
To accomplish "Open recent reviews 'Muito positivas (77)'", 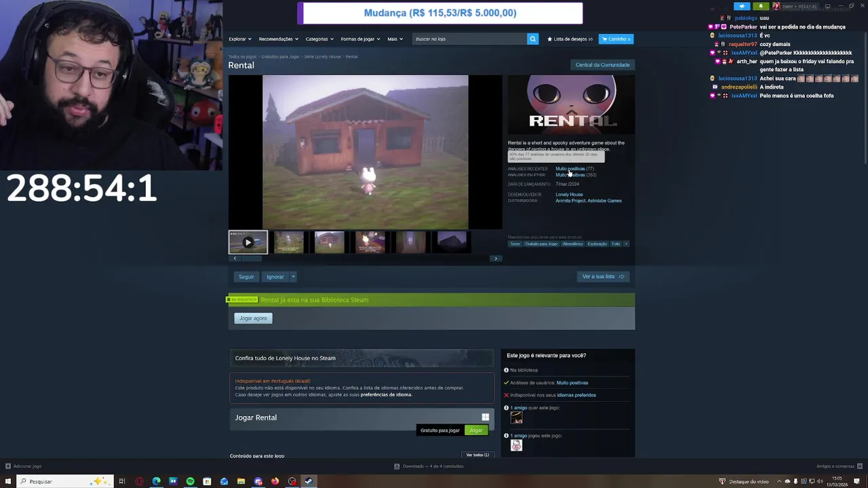I will click(x=574, y=169).
